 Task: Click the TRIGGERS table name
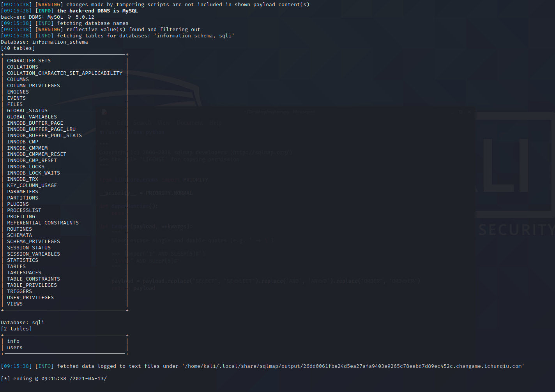(x=19, y=291)
